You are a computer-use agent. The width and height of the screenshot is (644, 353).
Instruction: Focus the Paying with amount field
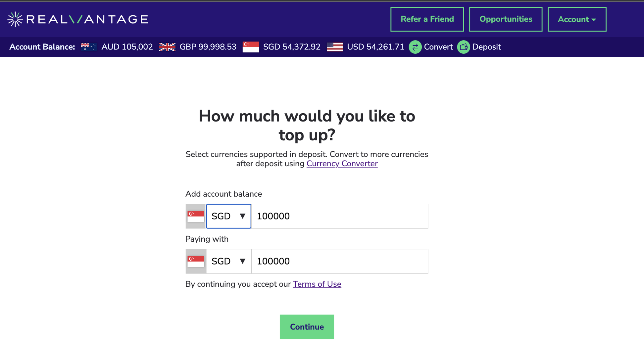(x=340, y=261)
